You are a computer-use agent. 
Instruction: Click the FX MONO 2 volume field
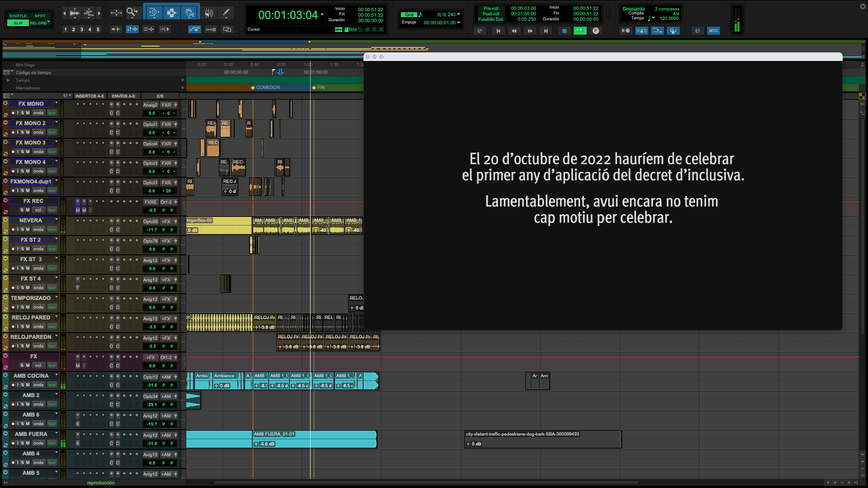[152, 133]
